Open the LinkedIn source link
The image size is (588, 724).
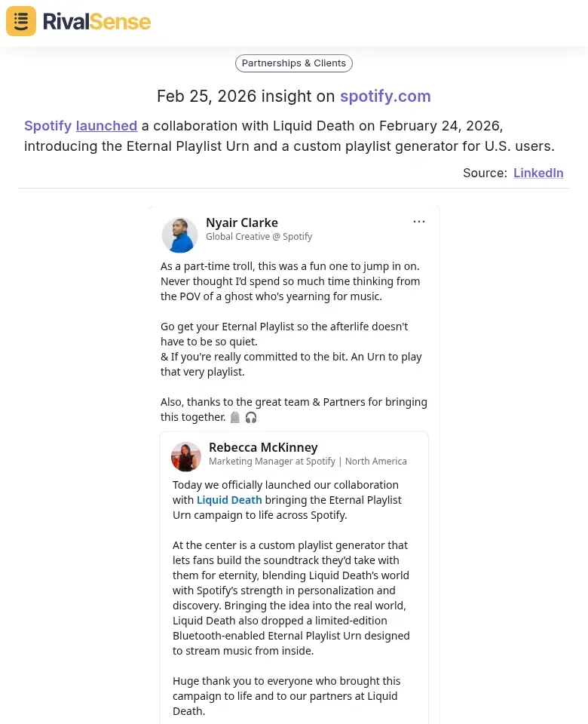tap(538, 173)
